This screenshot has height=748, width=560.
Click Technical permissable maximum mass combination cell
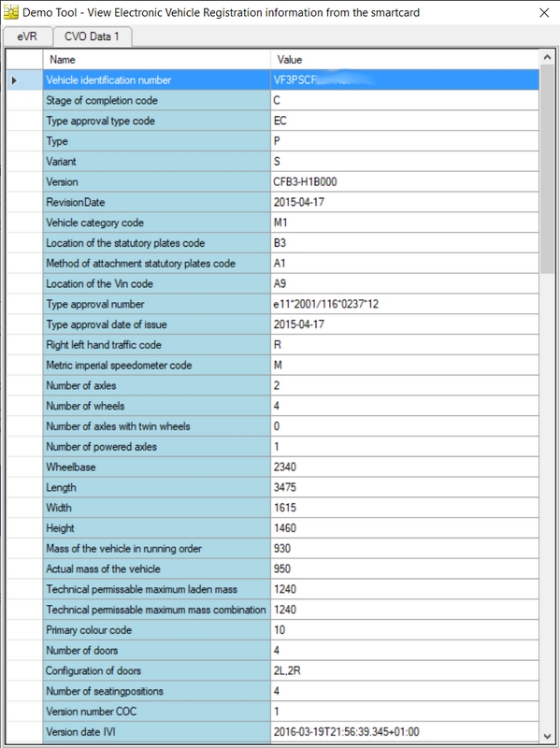point(157,610)
